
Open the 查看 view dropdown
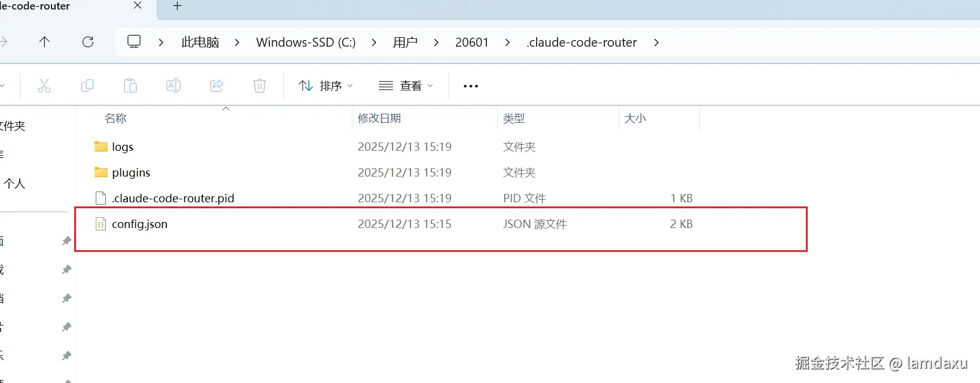point(406,86)
